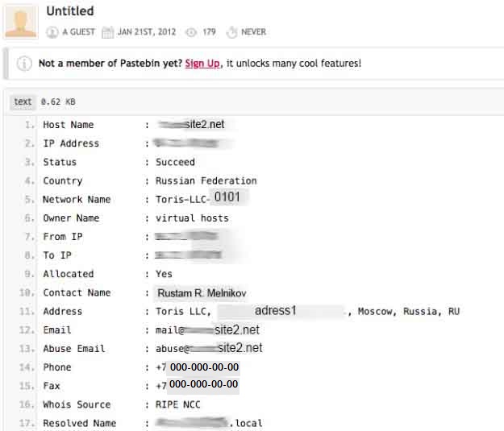Click the user icon beside A GUEST

tap(52, 32)
